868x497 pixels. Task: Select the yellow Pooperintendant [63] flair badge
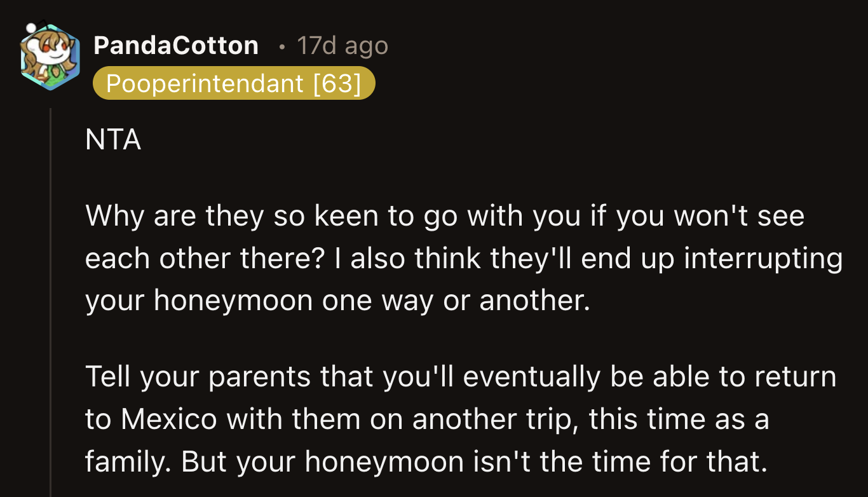[234, 83]
